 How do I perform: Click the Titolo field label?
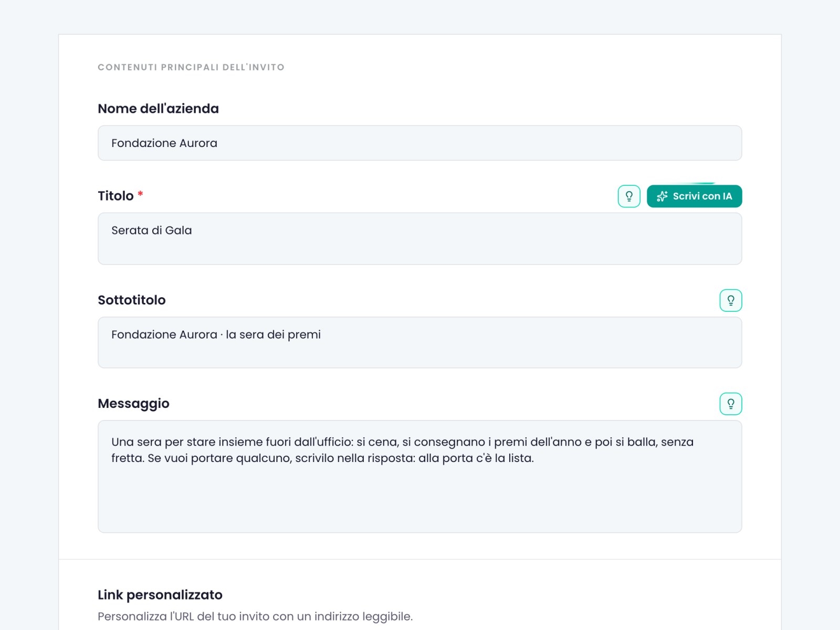(x=115, y=196)
